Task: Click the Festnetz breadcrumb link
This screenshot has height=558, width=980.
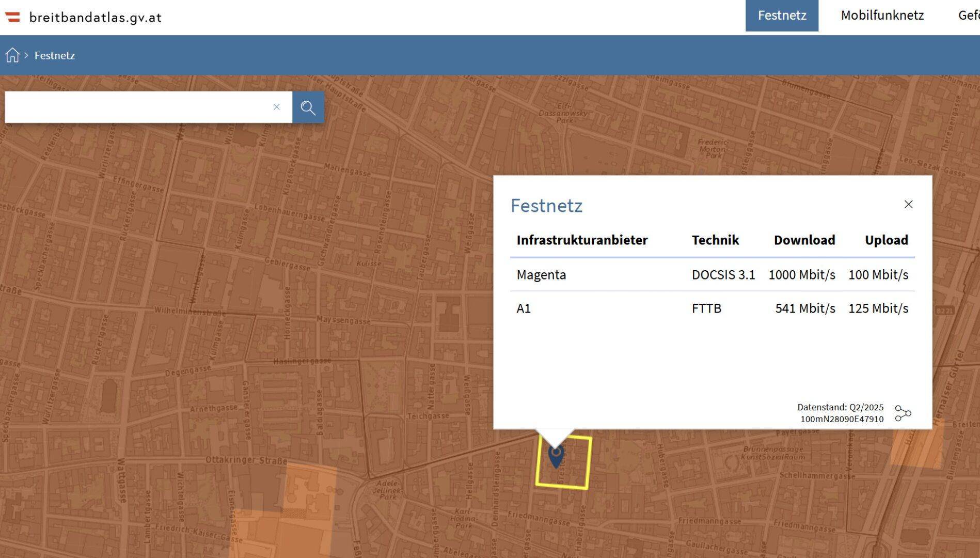Action: click(54, 55)
